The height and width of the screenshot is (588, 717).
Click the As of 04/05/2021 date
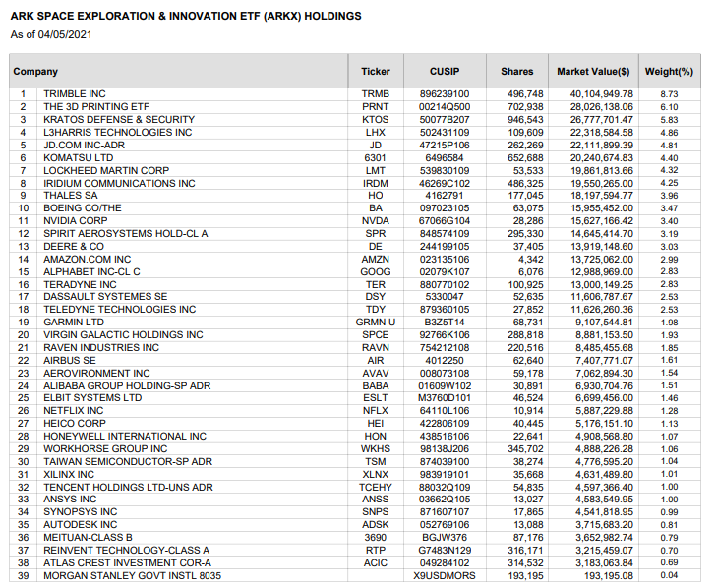(51, 35)
